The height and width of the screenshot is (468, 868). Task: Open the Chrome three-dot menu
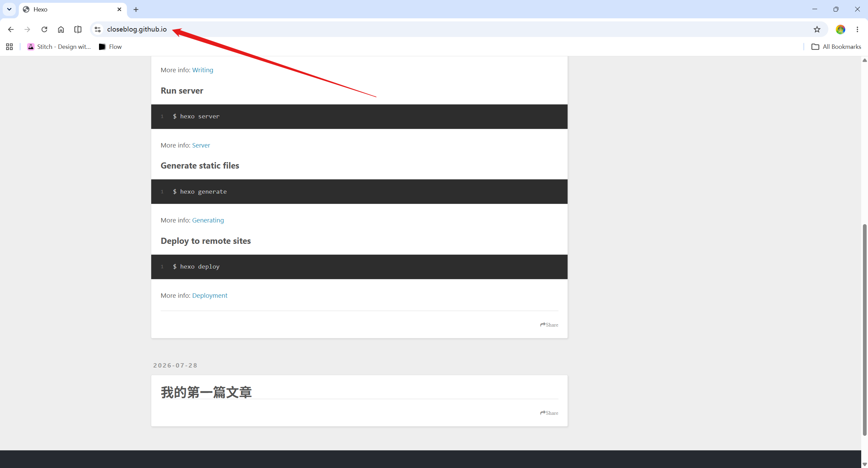point(857,30)
